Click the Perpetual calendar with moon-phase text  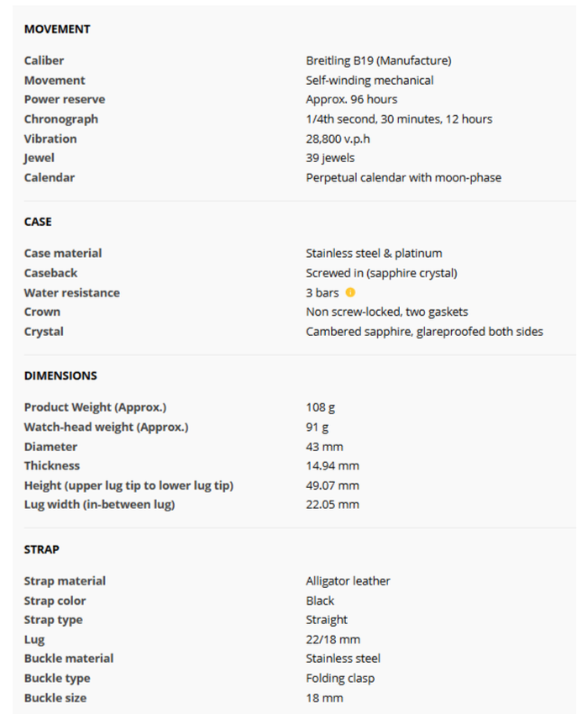[403, 177]
